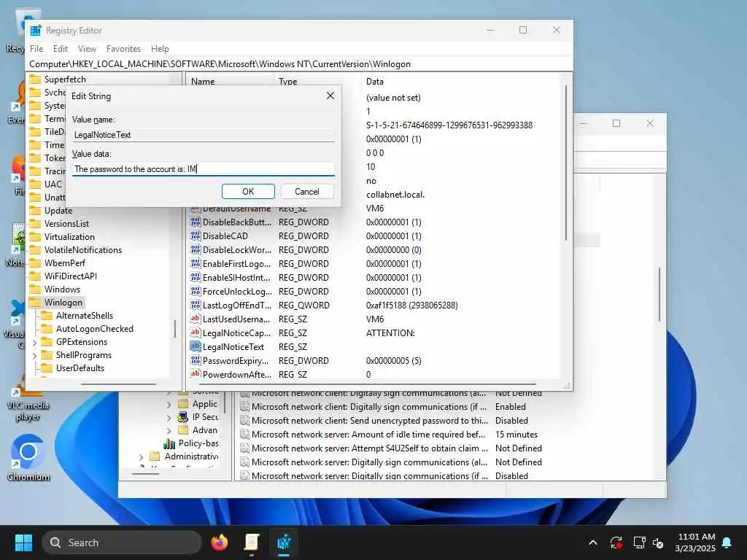Open the notification bell in taskbar
Screen dimensions: 747x560
pyautogui.click(x=727, y=542)
